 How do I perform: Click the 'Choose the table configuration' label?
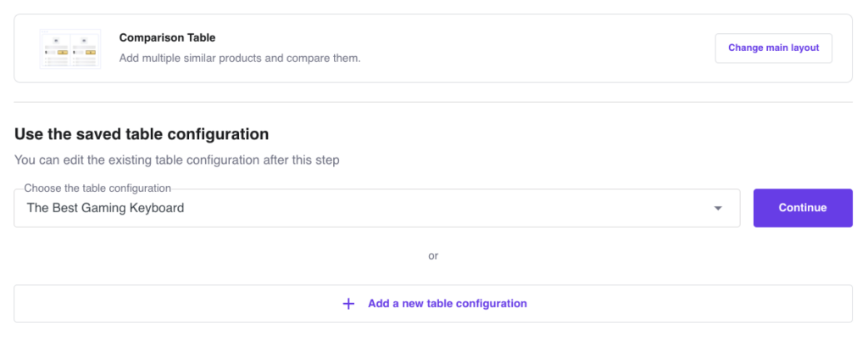coord(97,188)
